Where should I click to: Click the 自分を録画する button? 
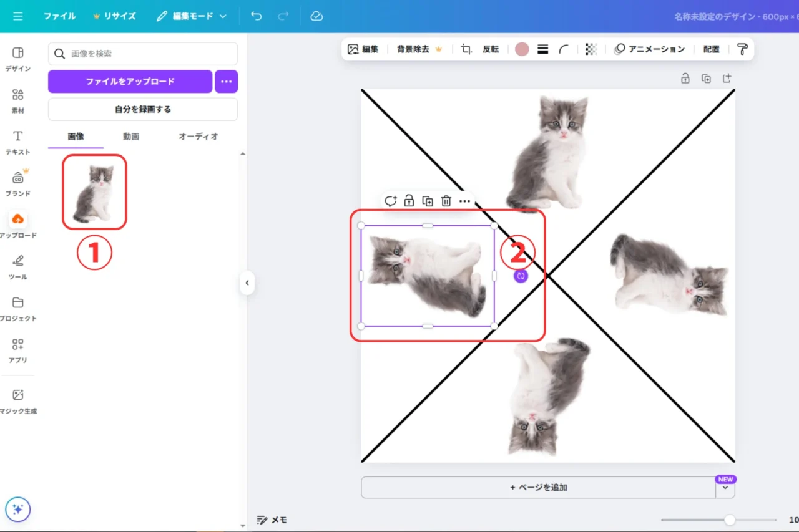tap(142, 109)
